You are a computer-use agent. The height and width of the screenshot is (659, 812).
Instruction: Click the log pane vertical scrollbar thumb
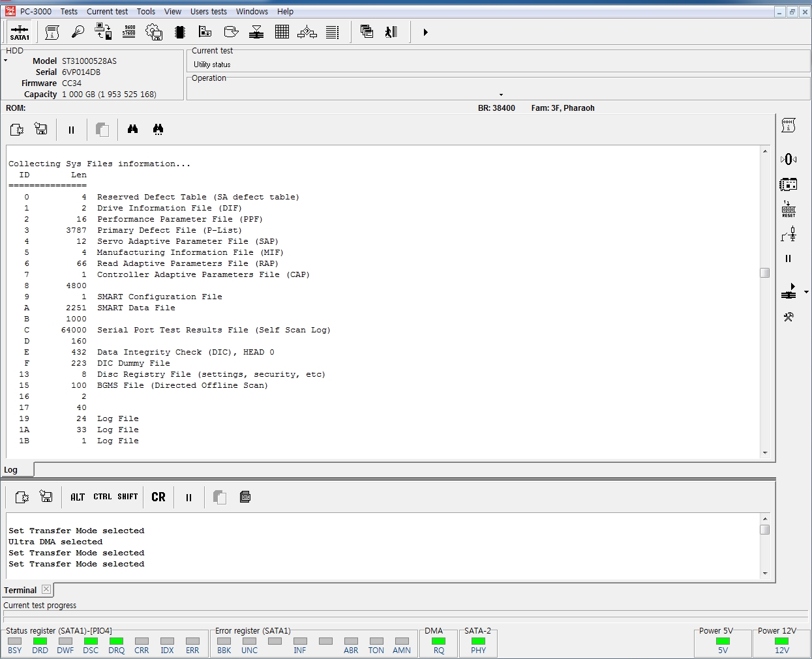[x=765, y=272]
